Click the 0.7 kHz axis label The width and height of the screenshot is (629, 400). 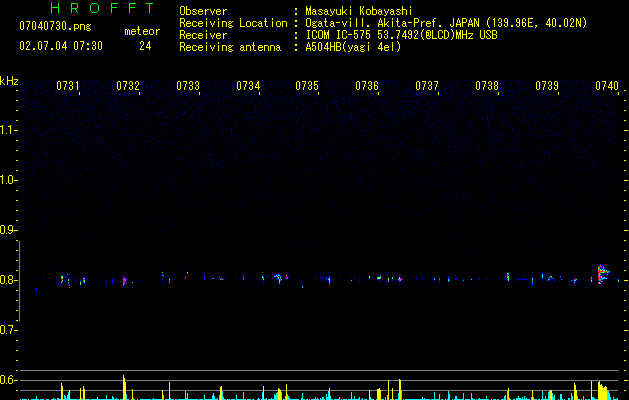point(8,330)
